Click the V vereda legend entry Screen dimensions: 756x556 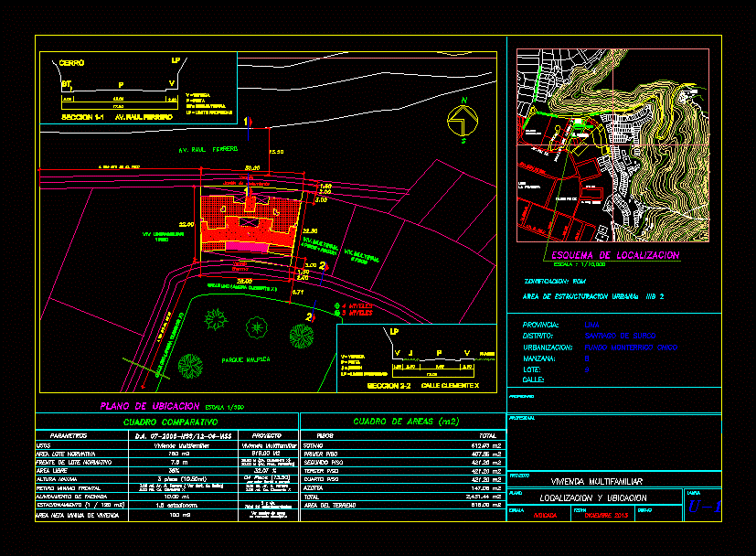click(352, 356)
